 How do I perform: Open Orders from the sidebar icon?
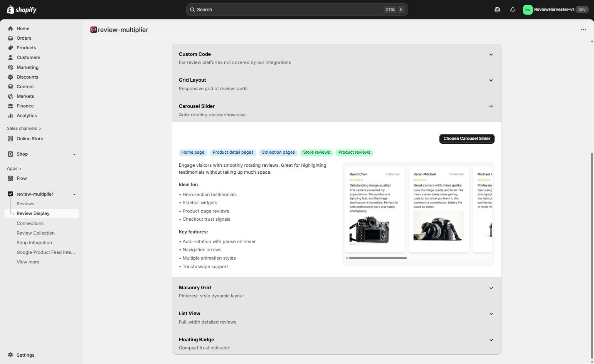(10, 38)
